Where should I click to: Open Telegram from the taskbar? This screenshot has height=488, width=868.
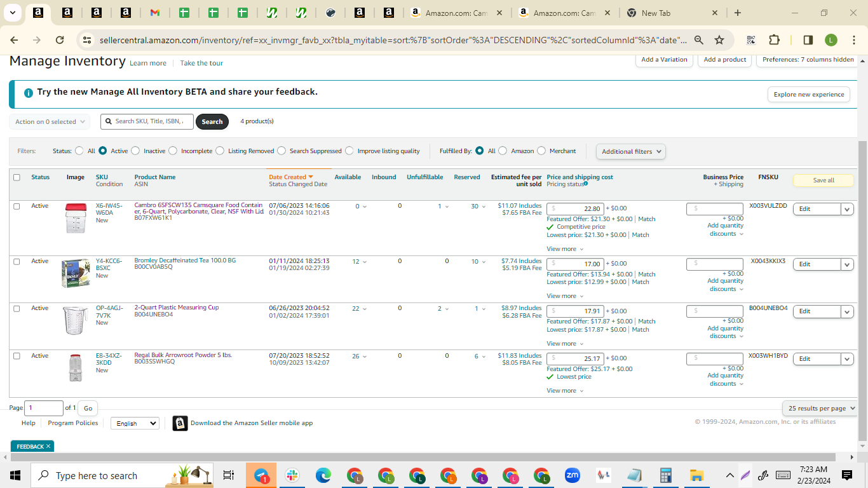pyautogui.click(x=261, y=475)
